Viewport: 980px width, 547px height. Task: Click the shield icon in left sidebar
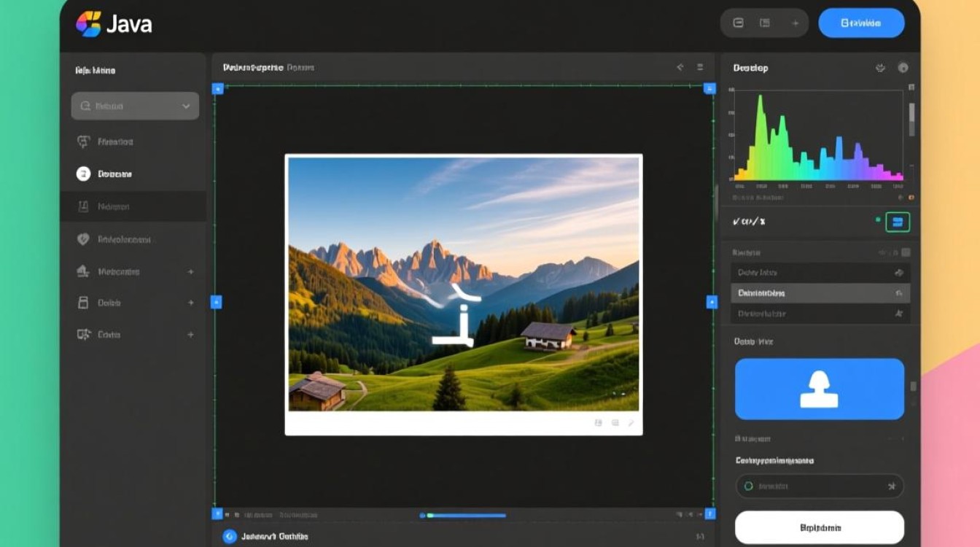83,239
